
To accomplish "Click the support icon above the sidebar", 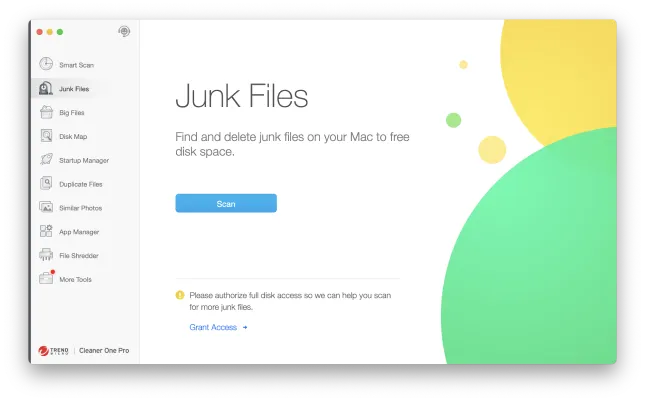I will click(124, 32).
